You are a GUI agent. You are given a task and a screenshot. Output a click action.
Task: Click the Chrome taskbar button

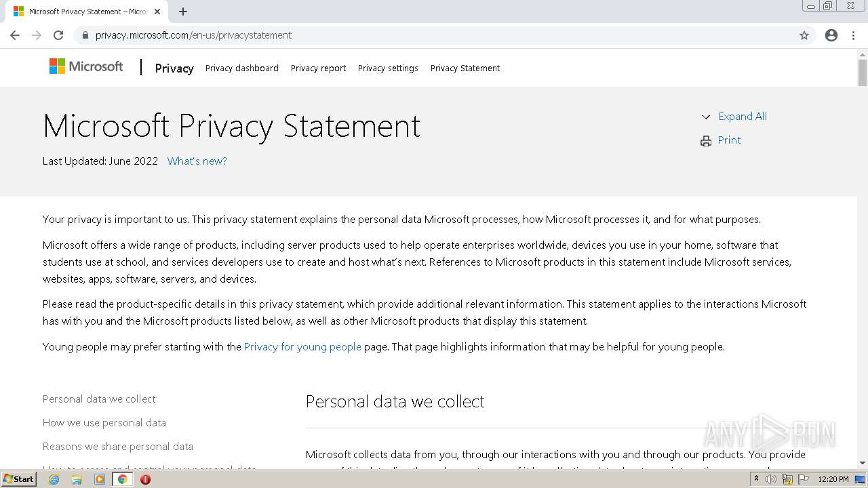(122, 479)
